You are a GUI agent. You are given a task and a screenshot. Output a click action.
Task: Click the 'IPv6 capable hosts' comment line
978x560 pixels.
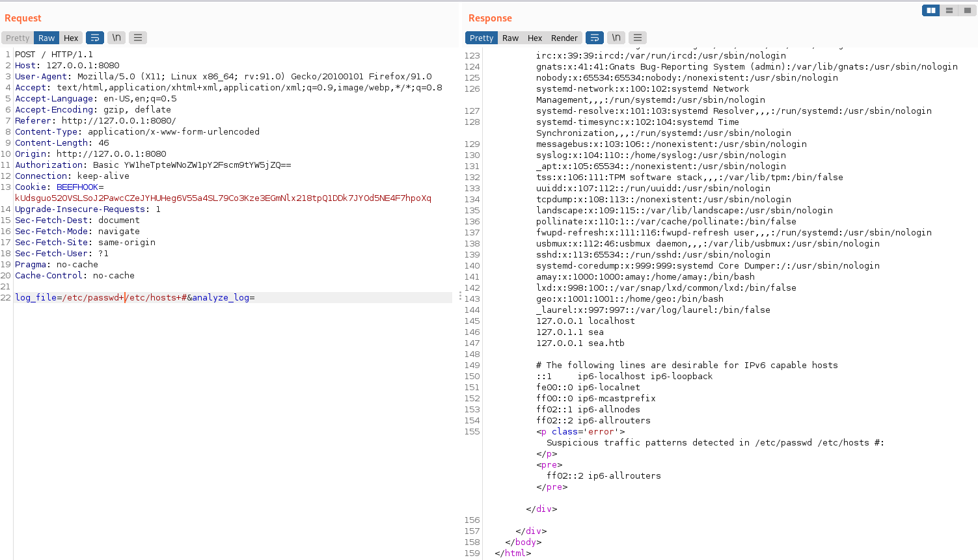687,365
